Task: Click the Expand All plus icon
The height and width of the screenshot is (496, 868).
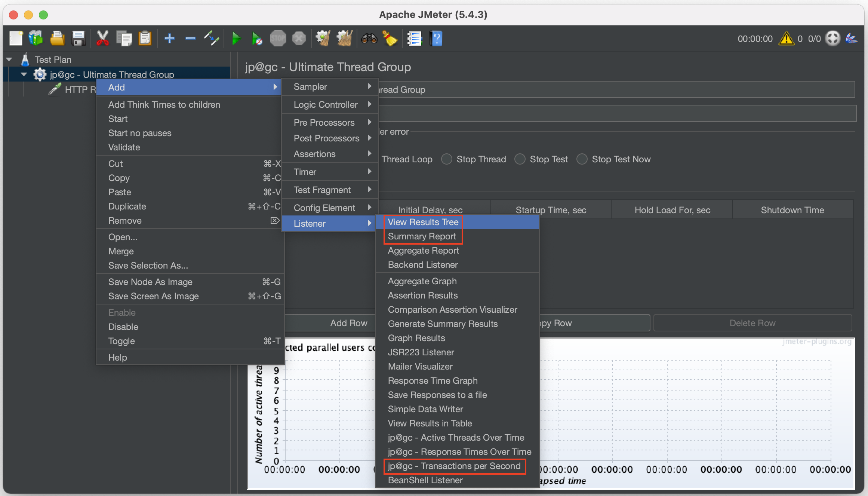Action: point(169,38)
